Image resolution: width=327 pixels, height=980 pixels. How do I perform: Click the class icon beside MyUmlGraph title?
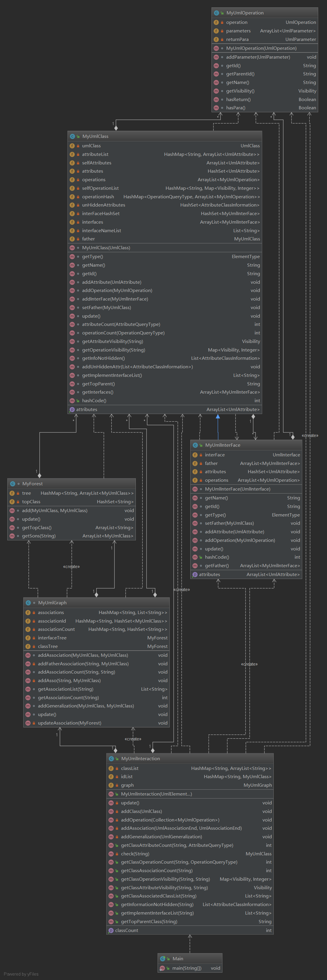coord(28,603)
